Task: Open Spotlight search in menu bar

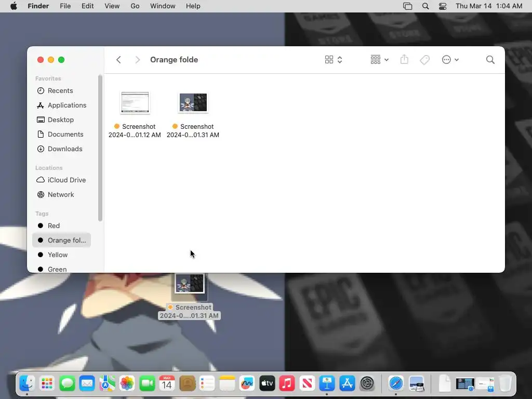Action: (425, 6)
